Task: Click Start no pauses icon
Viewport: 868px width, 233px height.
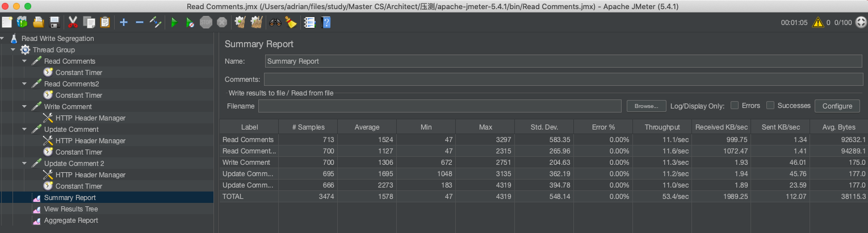Action: (190, 23)
